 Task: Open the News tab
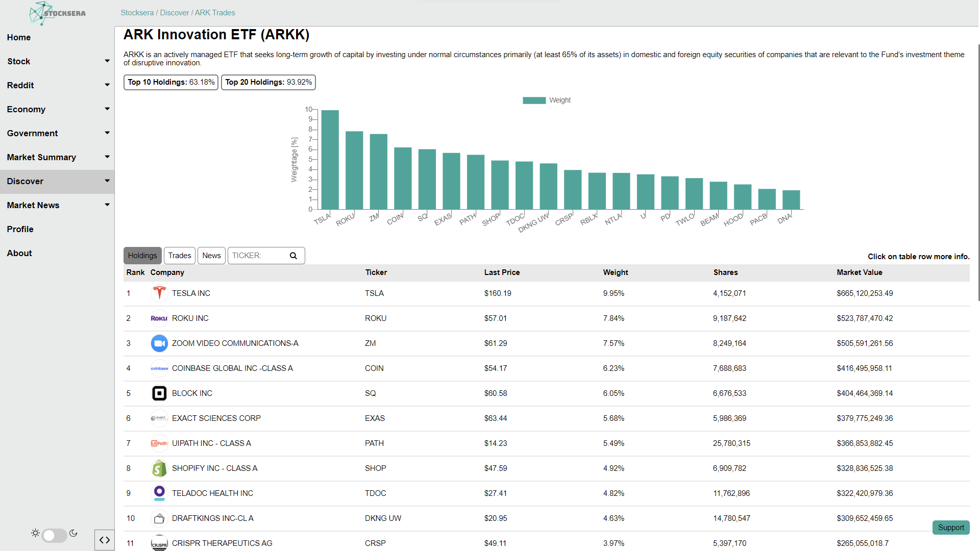click(x=211, y=256)
